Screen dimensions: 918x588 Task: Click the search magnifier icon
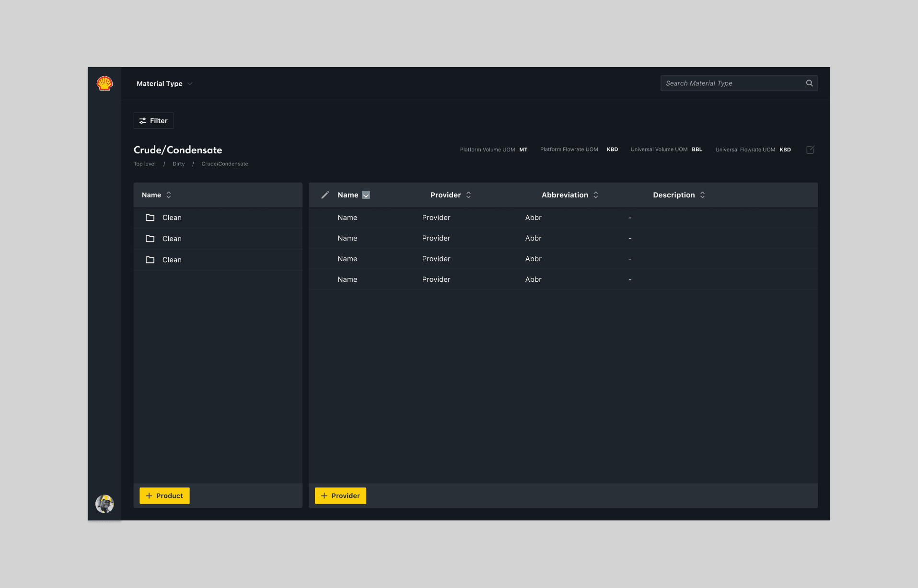pyautogui.click(x=810, y=83)
